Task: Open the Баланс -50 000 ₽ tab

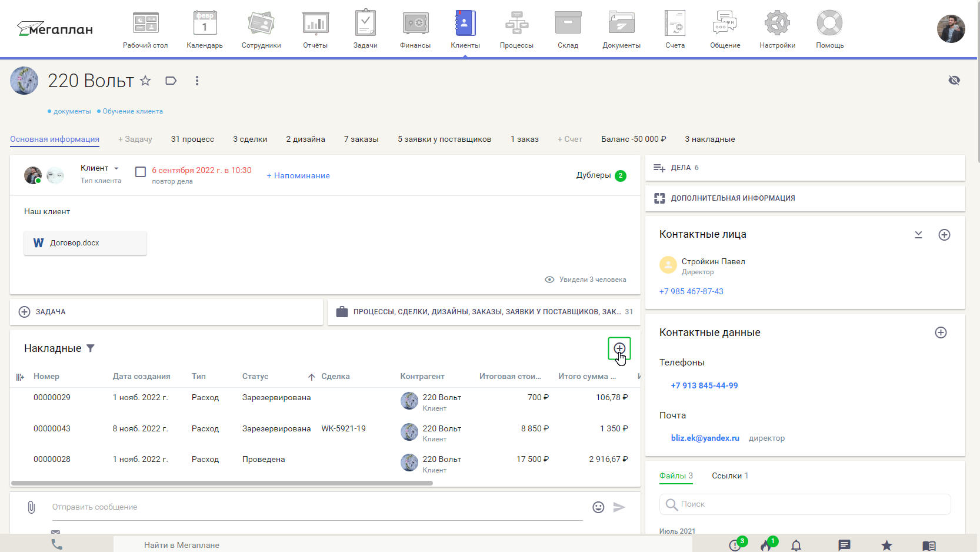Action: (634, 139)
